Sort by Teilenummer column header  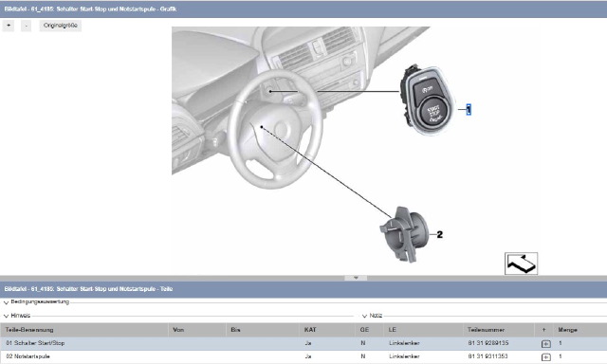coord(486,330)
